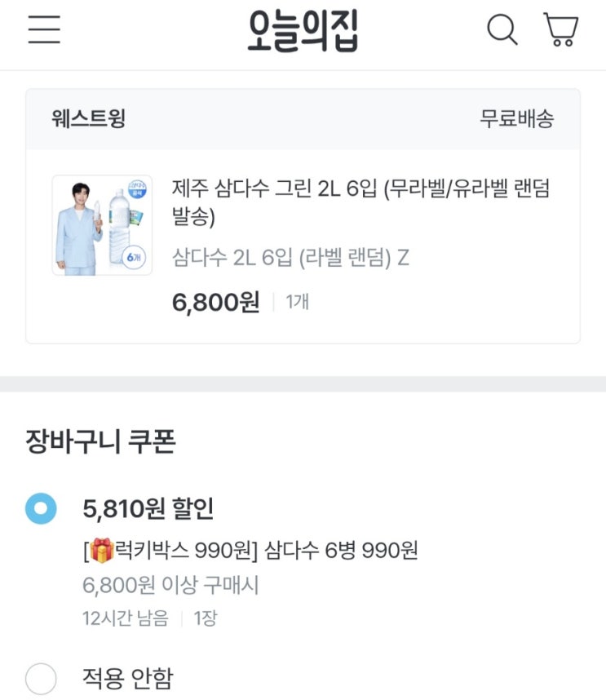The height and width of the screenshot is (700, 606).
Task: Click the 적용 안함 label text
Action: (127, 678)
